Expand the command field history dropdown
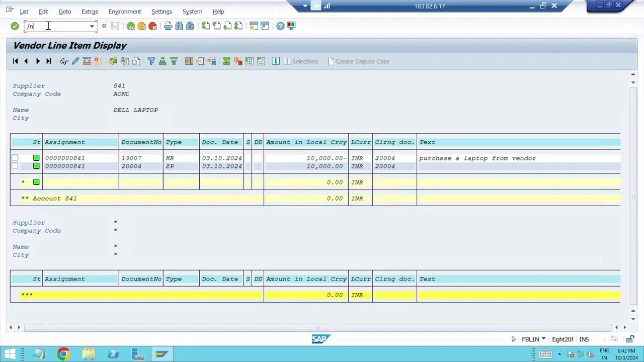The height and width of the screenshot is (362, 644). tap(92, 26)
